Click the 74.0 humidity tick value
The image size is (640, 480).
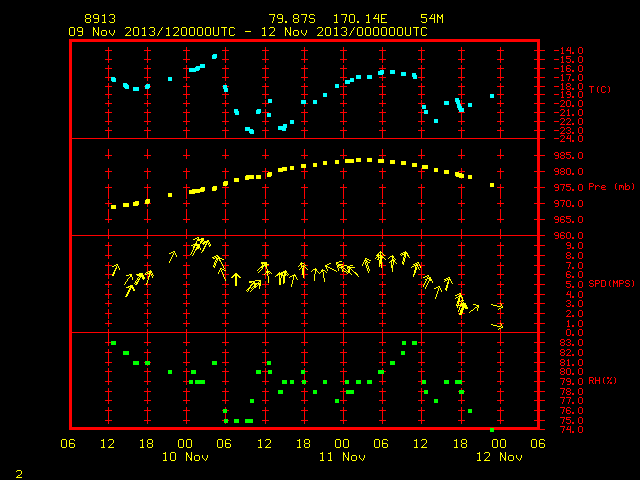click(571, 429)
